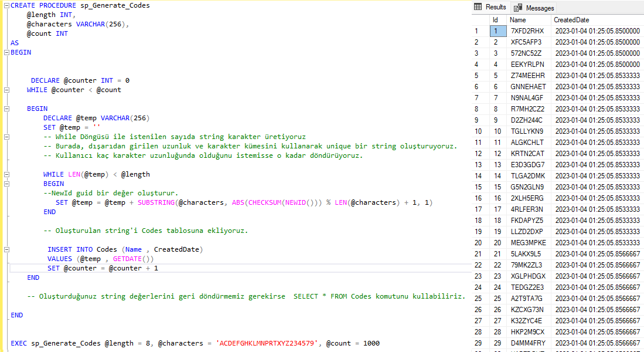Click the Name cell R7MH2CZ2
The height and width of the screenshot is (352, 644).
click(x=528, y=109)
